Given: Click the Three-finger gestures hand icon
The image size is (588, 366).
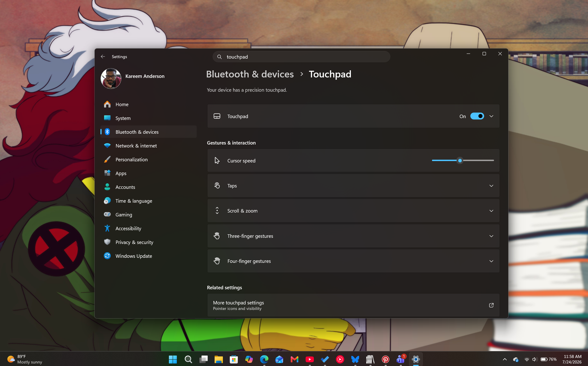Looking at the screenshot, I should [217, 236].
